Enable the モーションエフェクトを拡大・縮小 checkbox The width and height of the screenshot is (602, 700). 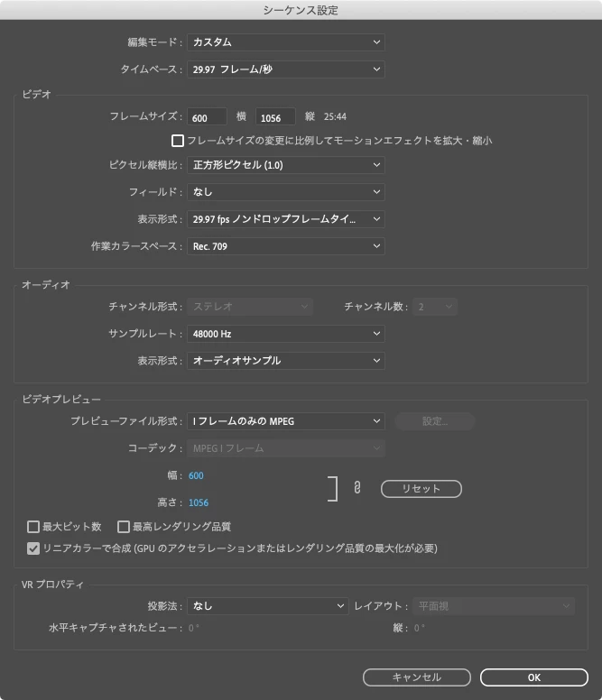point(177,141)
